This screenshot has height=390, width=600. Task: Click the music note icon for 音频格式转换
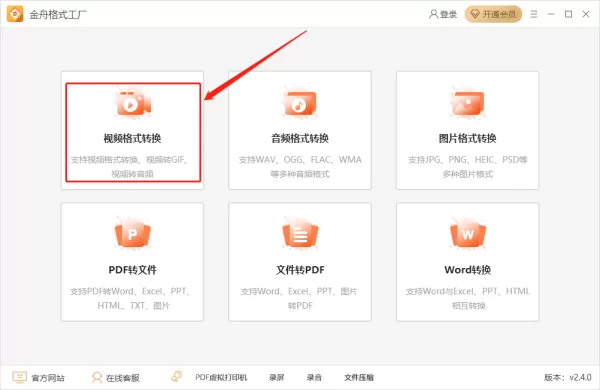(300, 103)
